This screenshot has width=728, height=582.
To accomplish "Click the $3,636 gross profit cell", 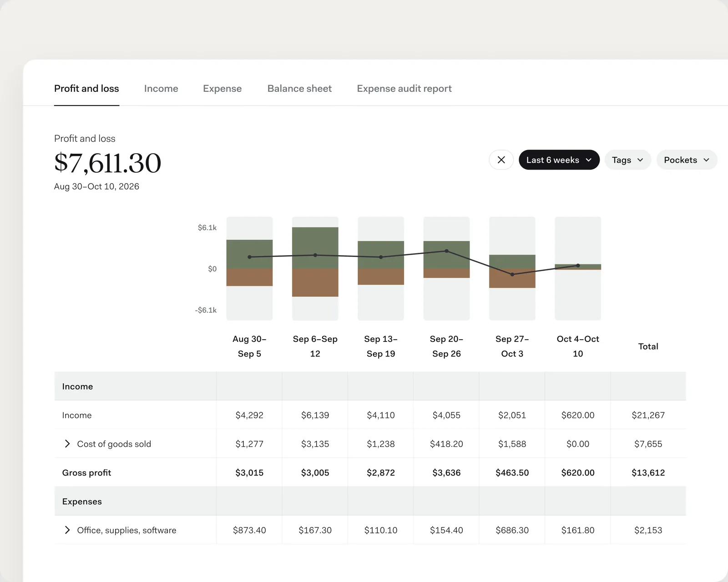I will [446, 473].
